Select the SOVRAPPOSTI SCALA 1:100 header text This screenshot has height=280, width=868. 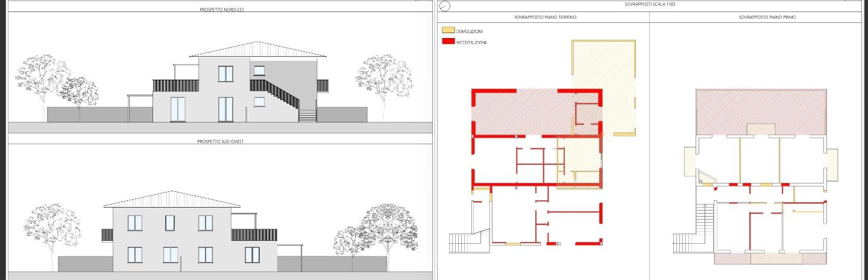click(650, 4)
